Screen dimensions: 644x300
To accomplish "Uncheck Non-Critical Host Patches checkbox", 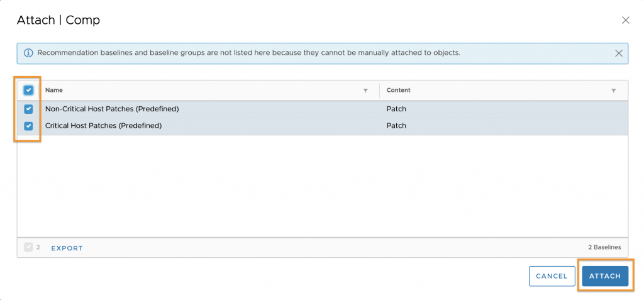I will point(28,109).
